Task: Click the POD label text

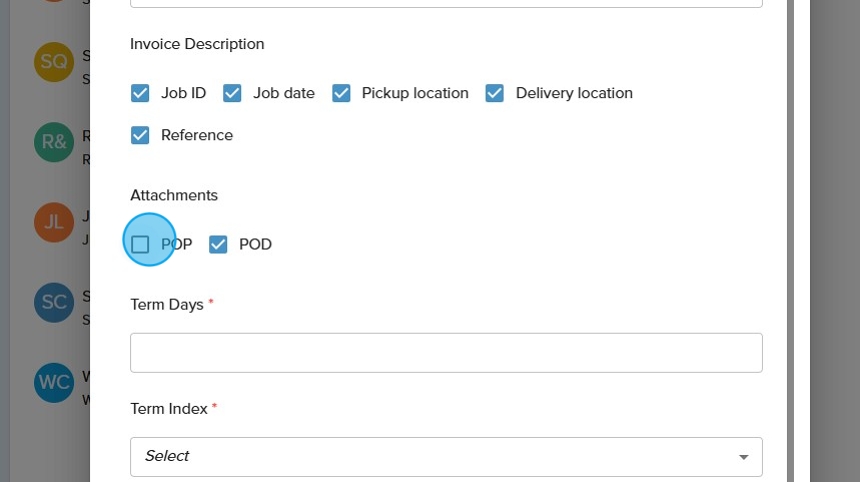Action: [255, 244]
